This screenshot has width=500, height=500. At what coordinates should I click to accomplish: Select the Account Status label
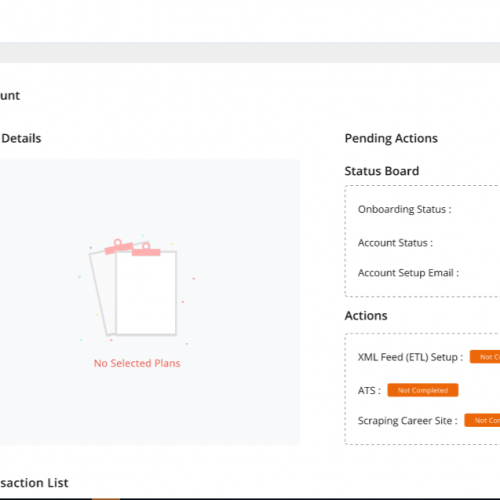tap(395, 243)
